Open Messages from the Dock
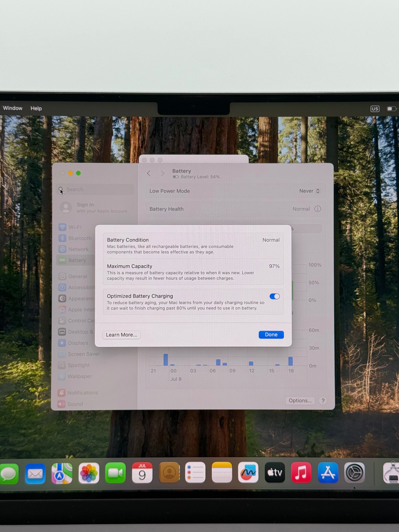Image resolution: width=399 pixels, height=532 pixels. click(x=9, y=474)
